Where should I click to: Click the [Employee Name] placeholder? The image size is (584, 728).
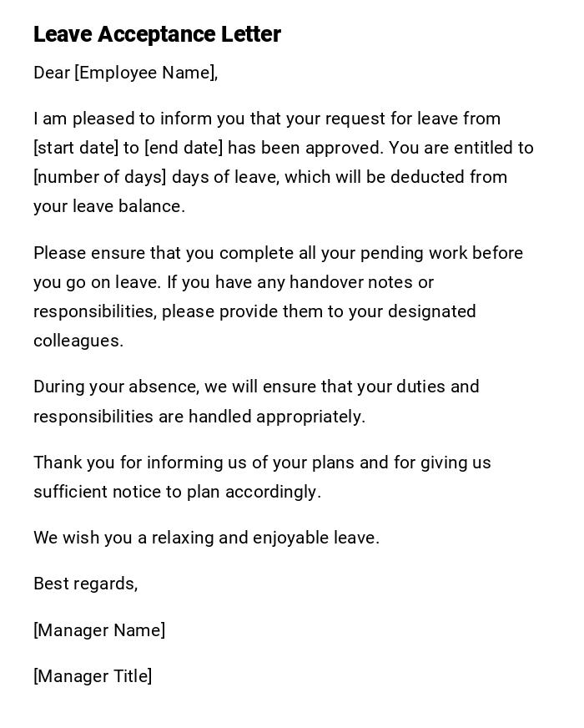[145, 73]
